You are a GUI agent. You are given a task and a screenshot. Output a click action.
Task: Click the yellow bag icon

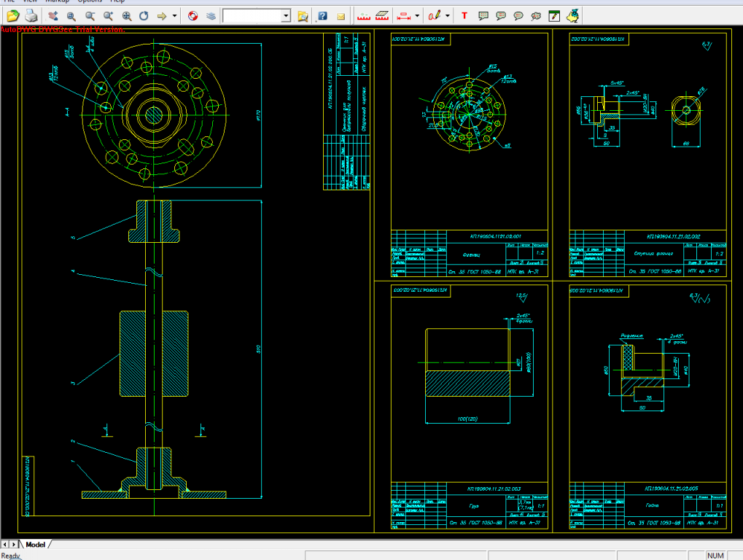pyautogui.click(x=573, y=15)
